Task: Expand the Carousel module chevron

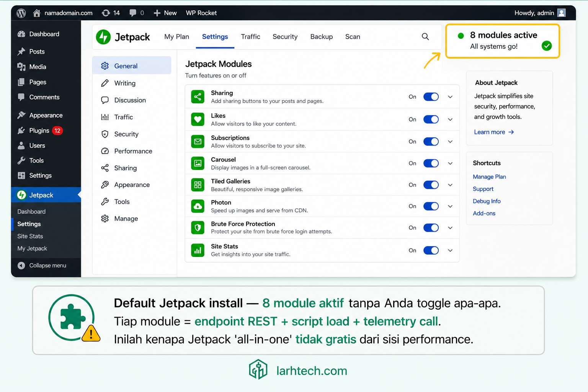Action: click(x=450, y=163)
